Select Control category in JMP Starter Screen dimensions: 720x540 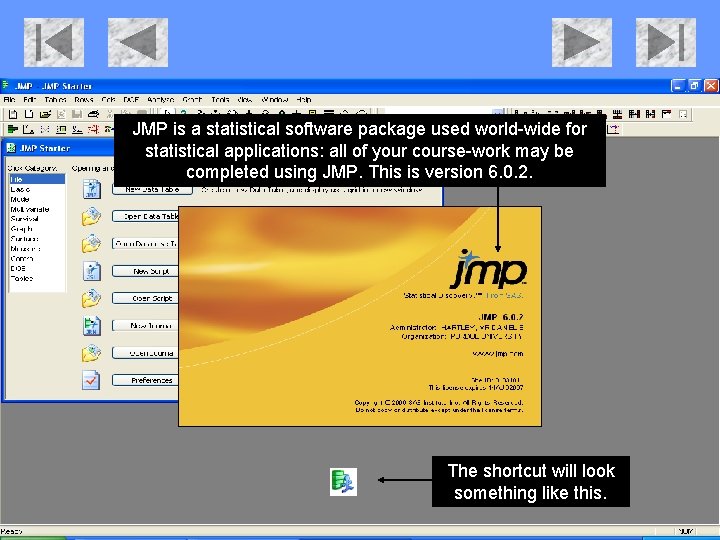(x=37, y=259)
